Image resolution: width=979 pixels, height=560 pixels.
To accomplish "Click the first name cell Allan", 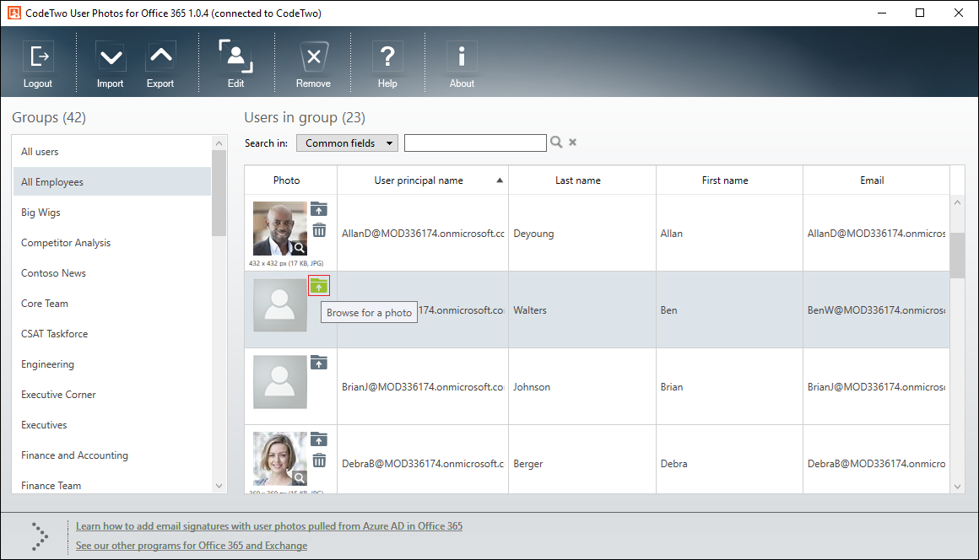I will click(729, 234).
